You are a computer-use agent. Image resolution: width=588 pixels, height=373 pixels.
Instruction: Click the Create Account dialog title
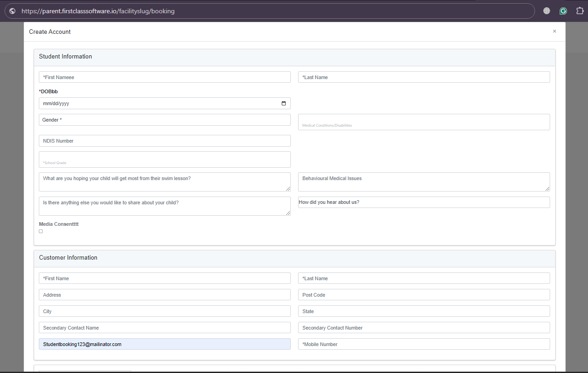50,32
